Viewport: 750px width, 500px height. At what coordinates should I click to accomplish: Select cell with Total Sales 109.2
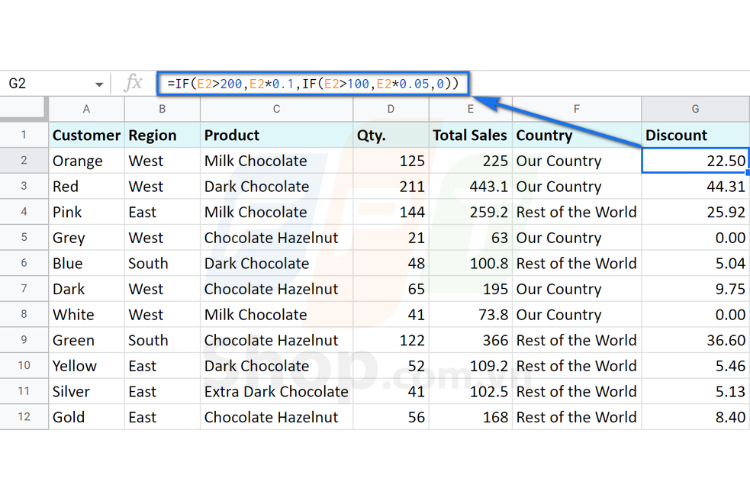pos(471,366)
